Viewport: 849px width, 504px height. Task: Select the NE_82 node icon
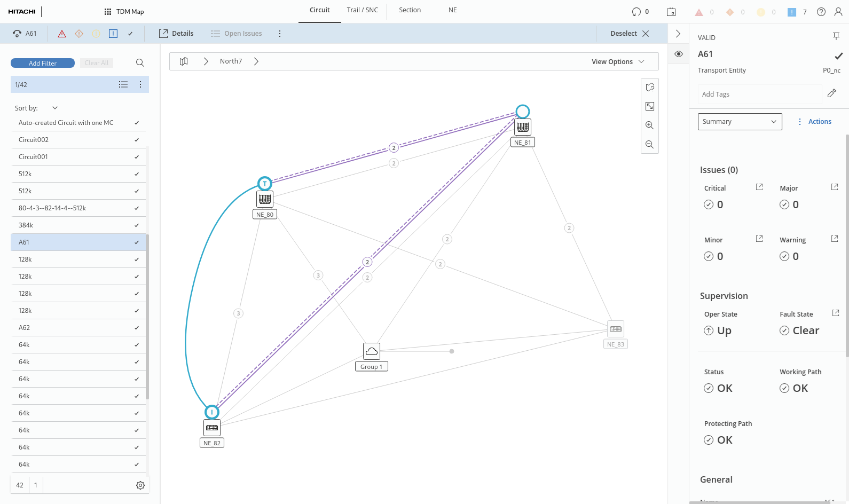(x=212, y=428)
